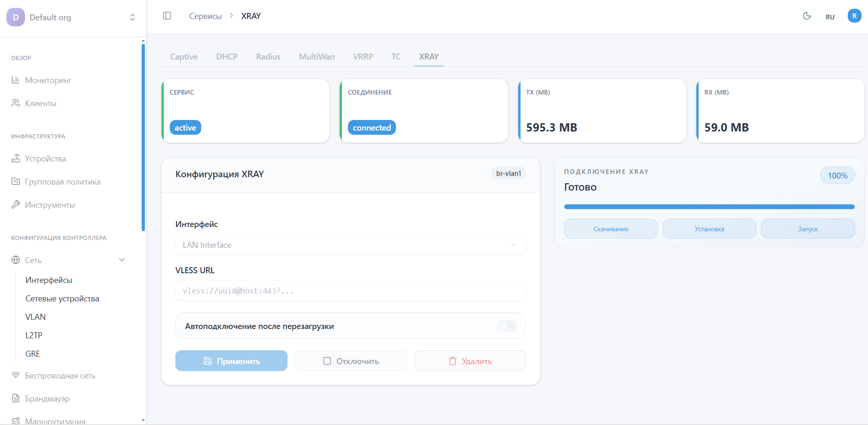Expand the Интерфейс LAN Interface dropdown
Image resolution: width=868 pixels, height=425 pixels.
(350, 245)
